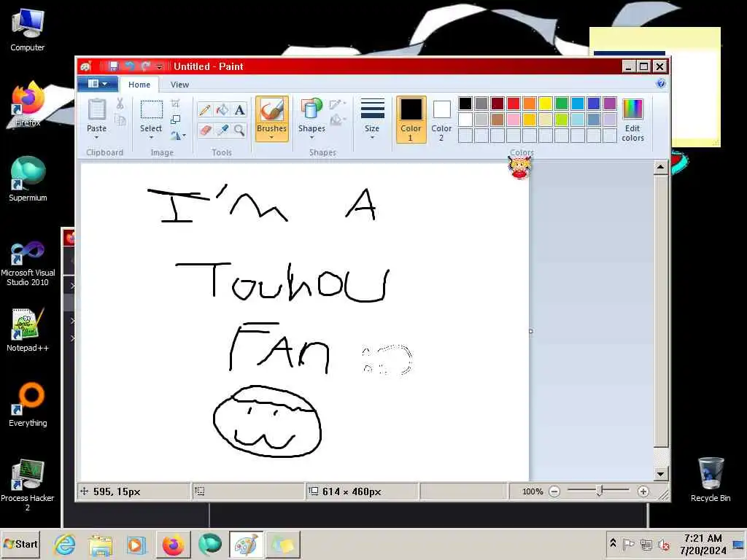
Task: Pick the red color swatch
Action: tap(514, 104)
